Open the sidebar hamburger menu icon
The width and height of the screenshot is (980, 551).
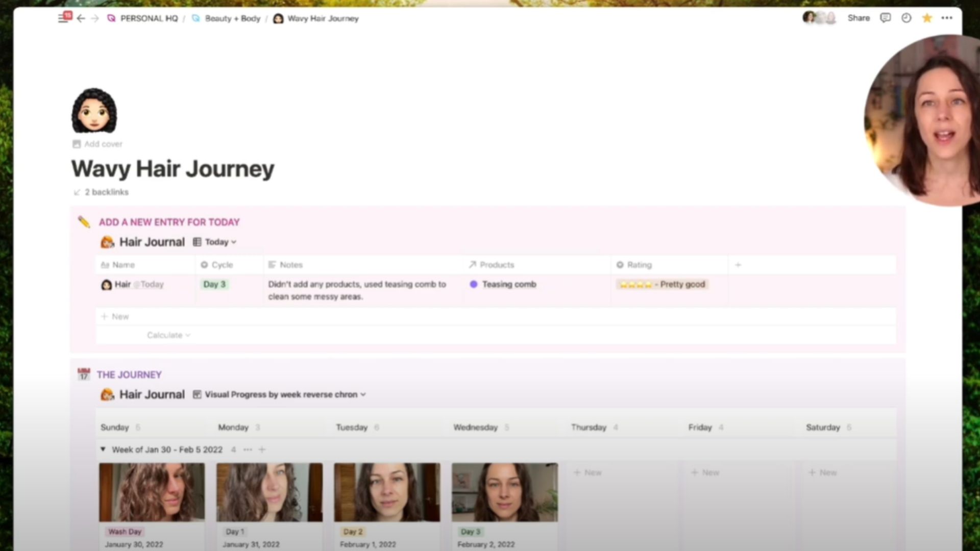point(63,18)
